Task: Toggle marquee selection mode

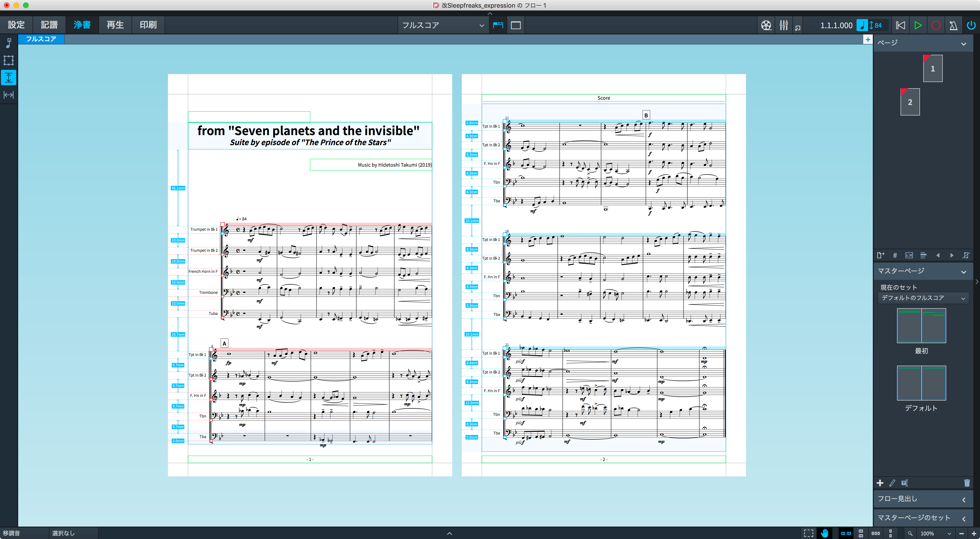Action: coord(808,533)
